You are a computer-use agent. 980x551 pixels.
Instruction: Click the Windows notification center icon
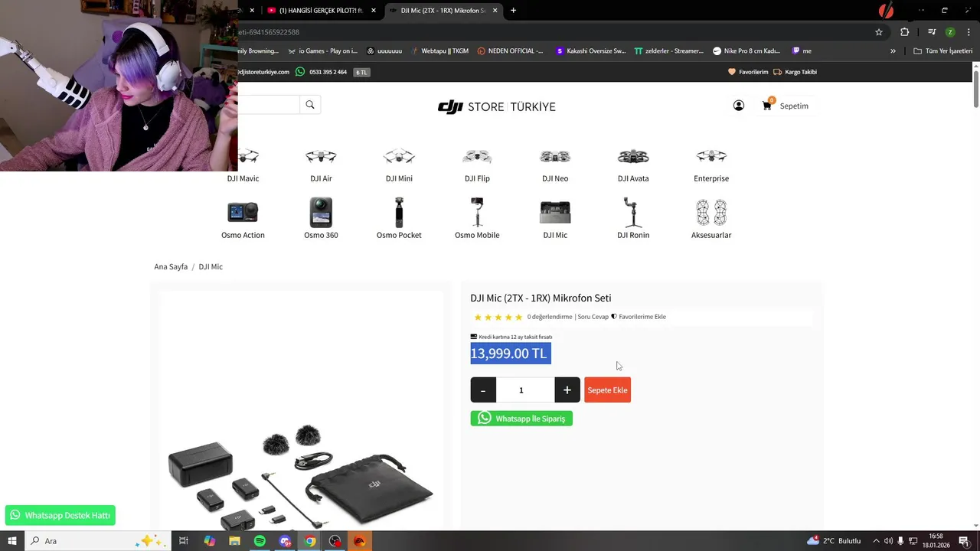[x=964, y=541]
